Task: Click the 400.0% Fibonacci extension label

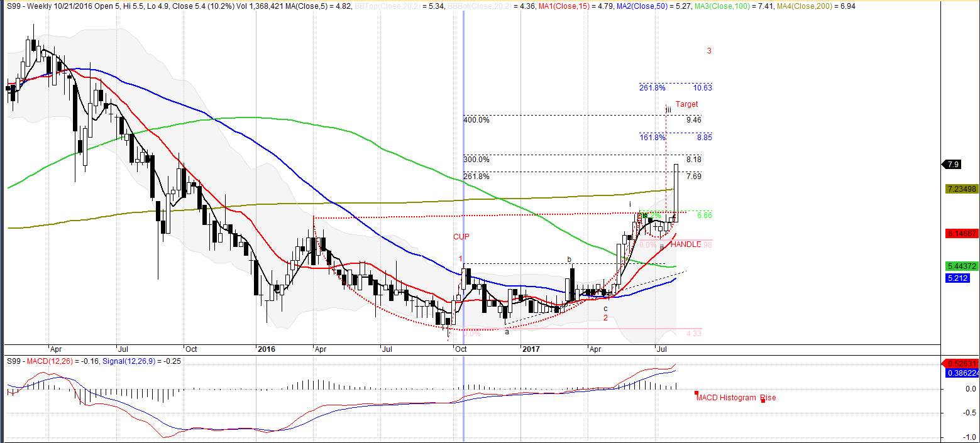Action: (476, 120)
